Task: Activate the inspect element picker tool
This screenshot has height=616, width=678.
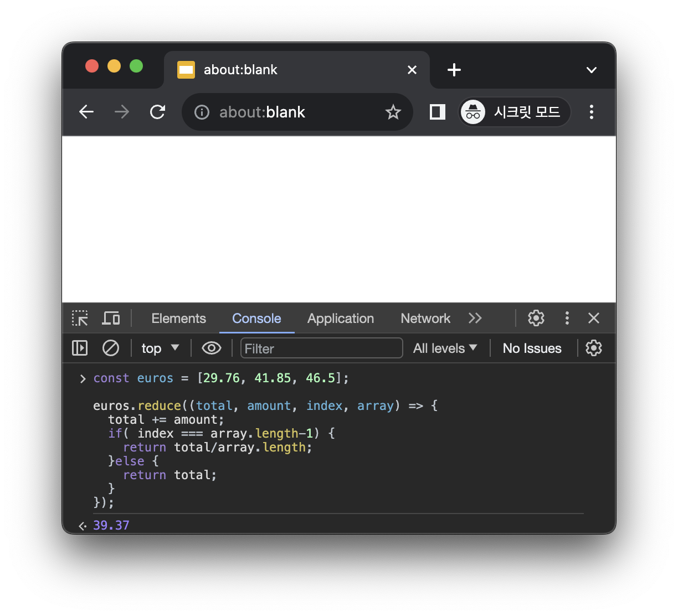Action: pyautogui.click(x=80, y=318)
